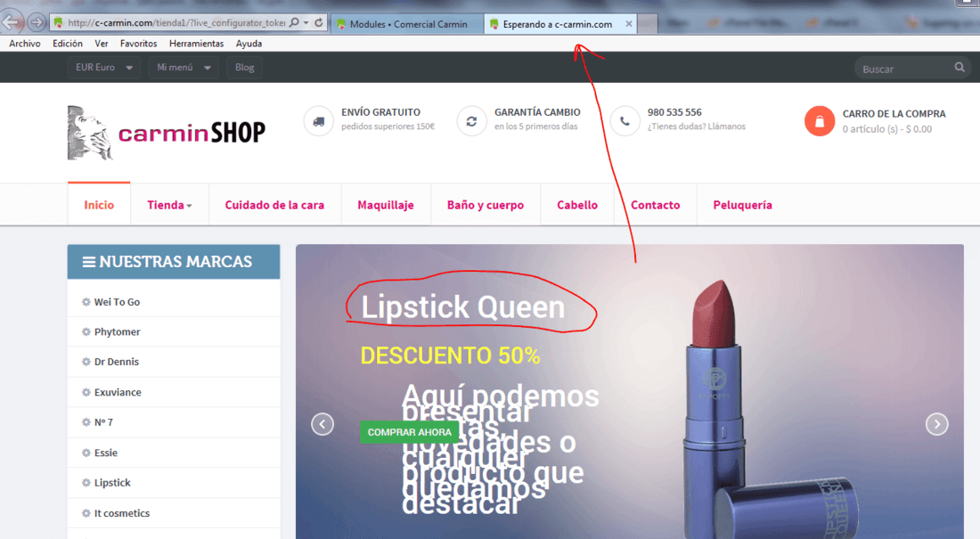The height and width of the screenshot is (539, 980).
Task: Toggle the Nuestras Marcas hamburger menu icon
Action: coord(89,262)
